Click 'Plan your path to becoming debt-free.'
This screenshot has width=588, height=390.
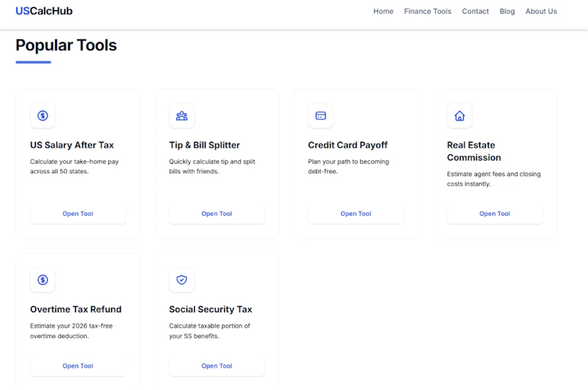pyautogui.click(x=348, y=167)
